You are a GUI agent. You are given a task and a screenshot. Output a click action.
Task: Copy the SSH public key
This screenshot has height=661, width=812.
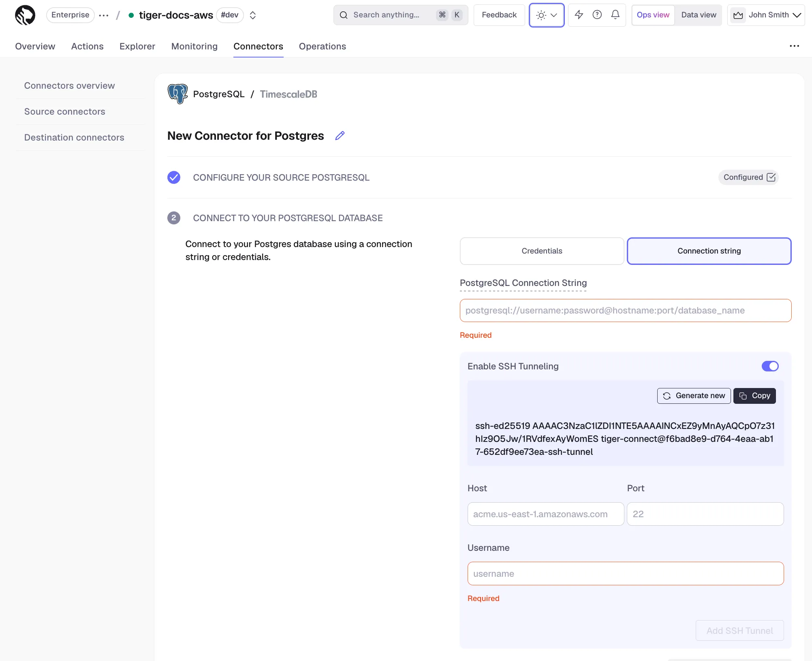[x=754, y=396]
